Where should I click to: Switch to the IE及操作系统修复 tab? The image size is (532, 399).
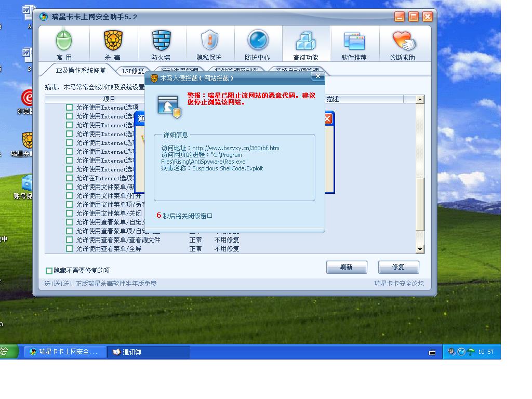click(x=81, y=71)
